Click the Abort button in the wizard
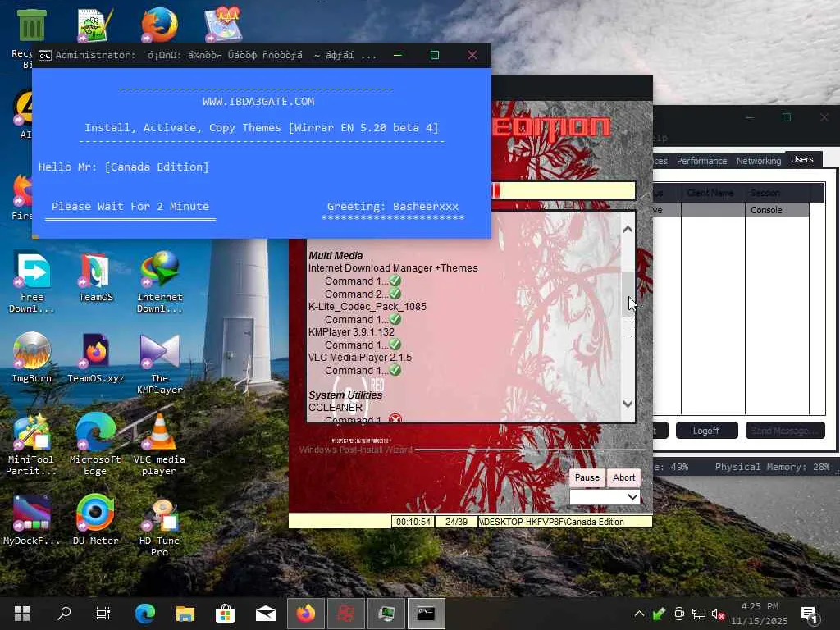 click(623, 477)
